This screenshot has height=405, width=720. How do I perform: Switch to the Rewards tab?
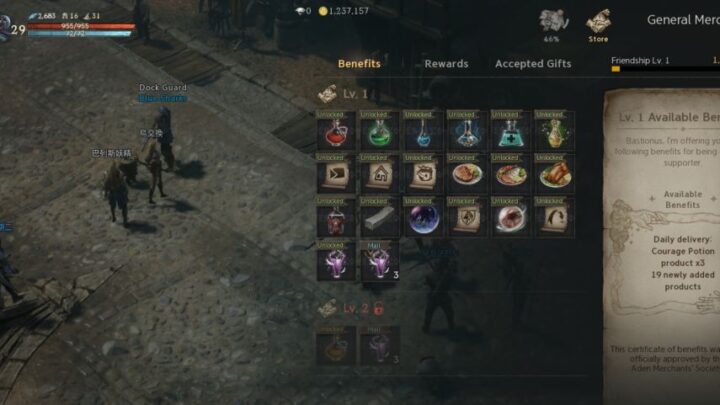446,64
